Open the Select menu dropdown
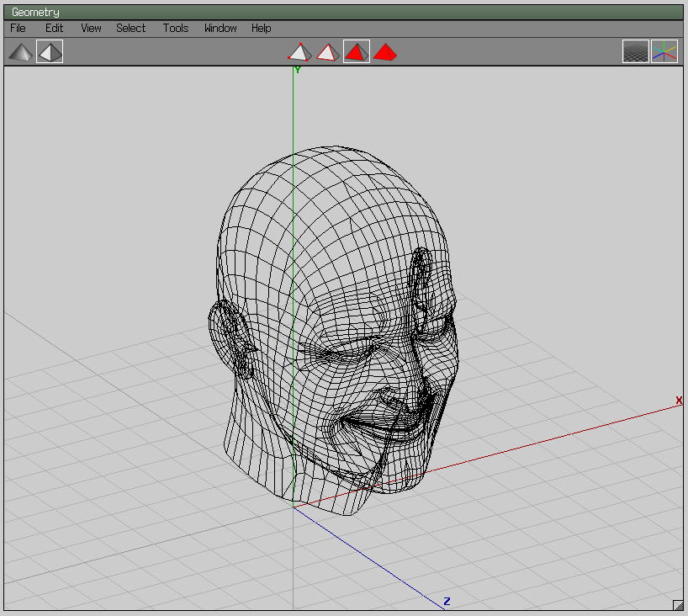The height and width of the screenshot is (616, 688). coord(130,28)
